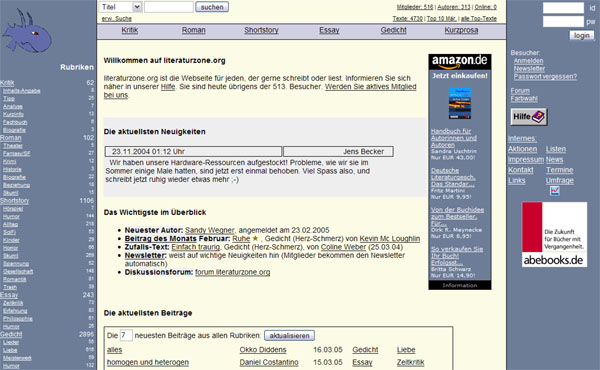600x370 pixels.
Task: Open the small statistics chart icon
Action: coord(555,190)
